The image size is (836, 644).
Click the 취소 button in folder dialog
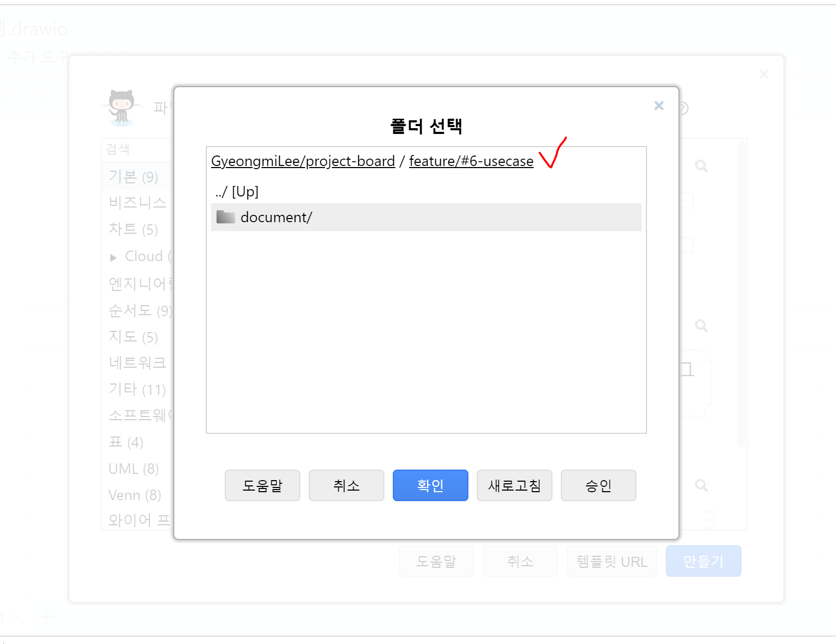pos(347,485)
